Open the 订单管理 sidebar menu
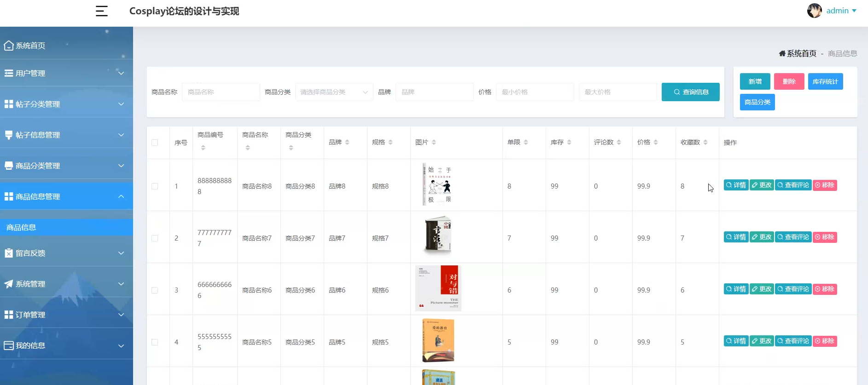The image size is (868, 385). tap(66, 315)
